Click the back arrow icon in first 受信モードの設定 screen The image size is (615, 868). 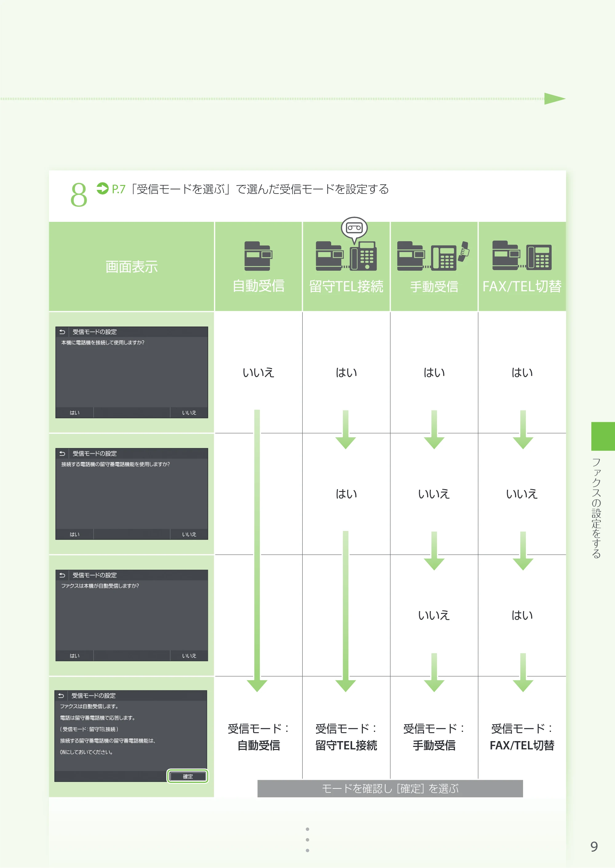coord(62,332)
